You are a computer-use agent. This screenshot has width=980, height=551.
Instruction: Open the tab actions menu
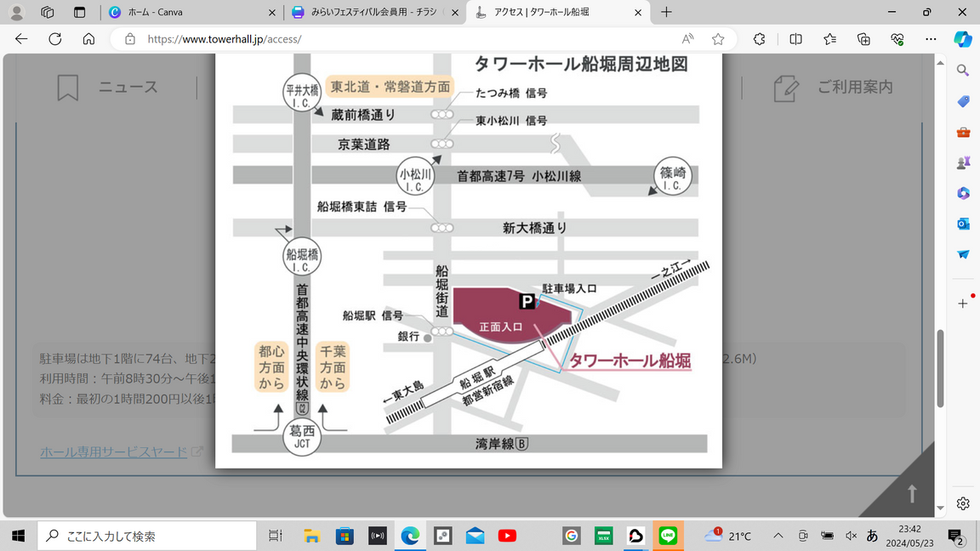(x=79, y=12)
